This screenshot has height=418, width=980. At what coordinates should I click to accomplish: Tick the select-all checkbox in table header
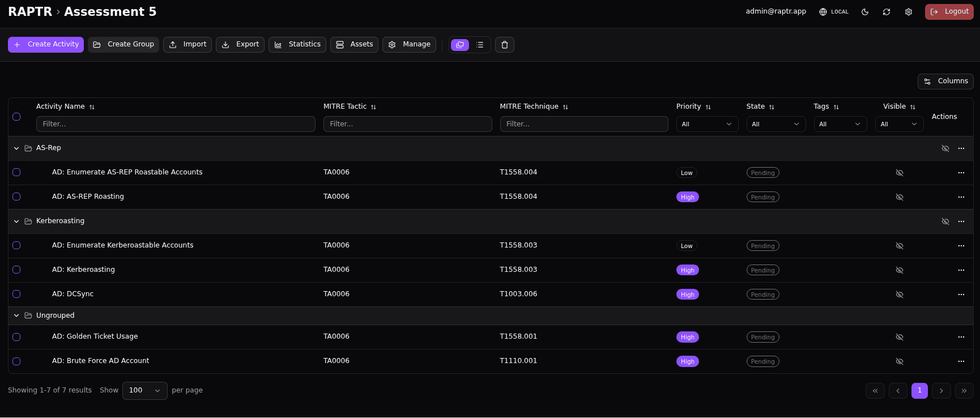click(x=16, y=117)
